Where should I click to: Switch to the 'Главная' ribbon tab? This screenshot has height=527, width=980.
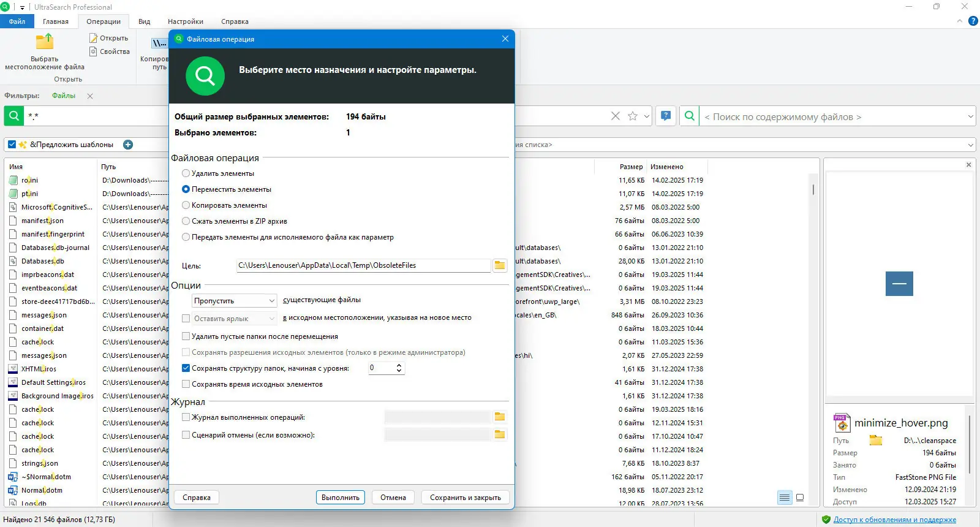click(56, 21)
